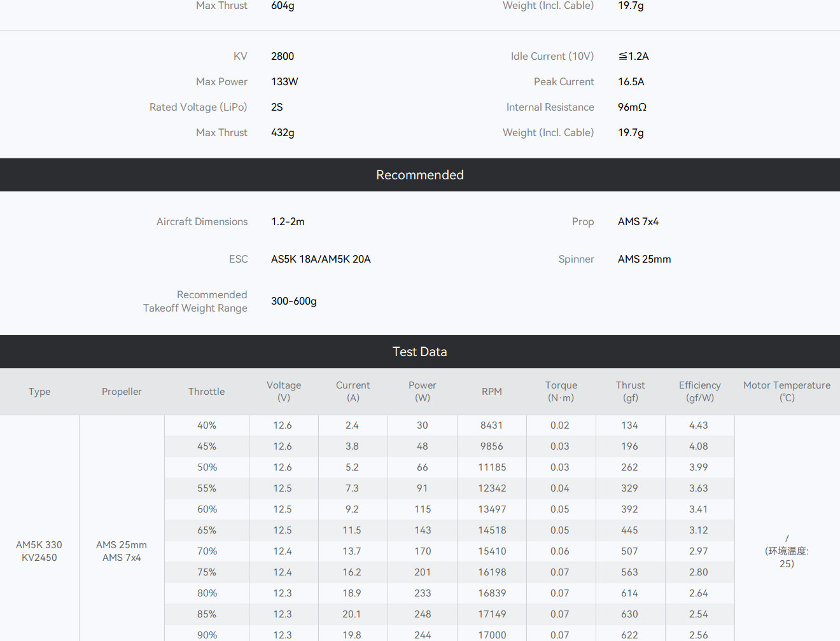Click the Aircraft Dimensions label

[x=202, y=221]
